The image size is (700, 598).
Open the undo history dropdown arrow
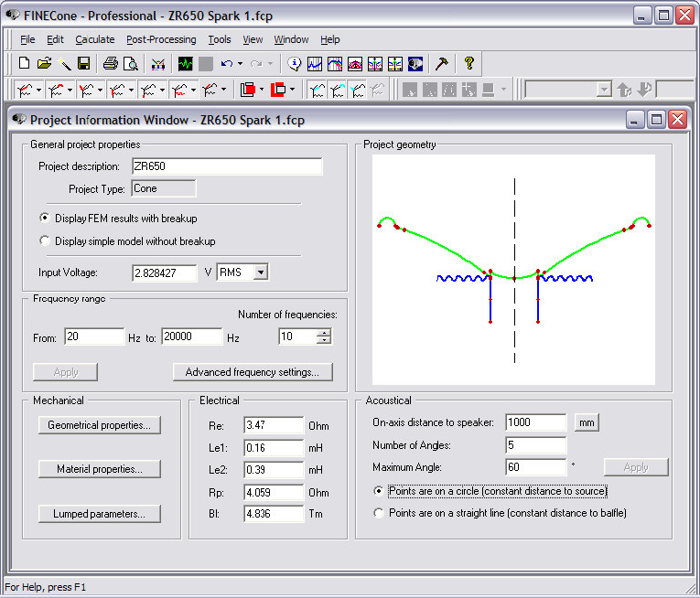[240, 64]
